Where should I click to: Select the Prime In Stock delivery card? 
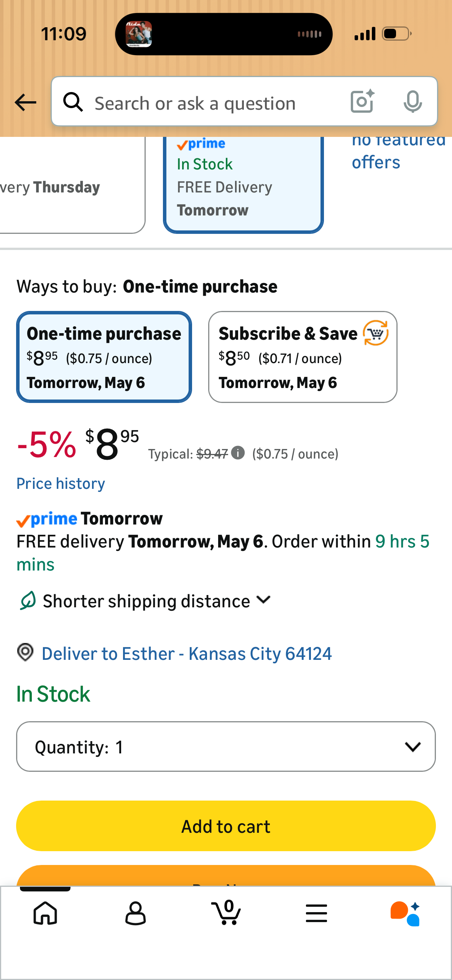coord(243,184)
